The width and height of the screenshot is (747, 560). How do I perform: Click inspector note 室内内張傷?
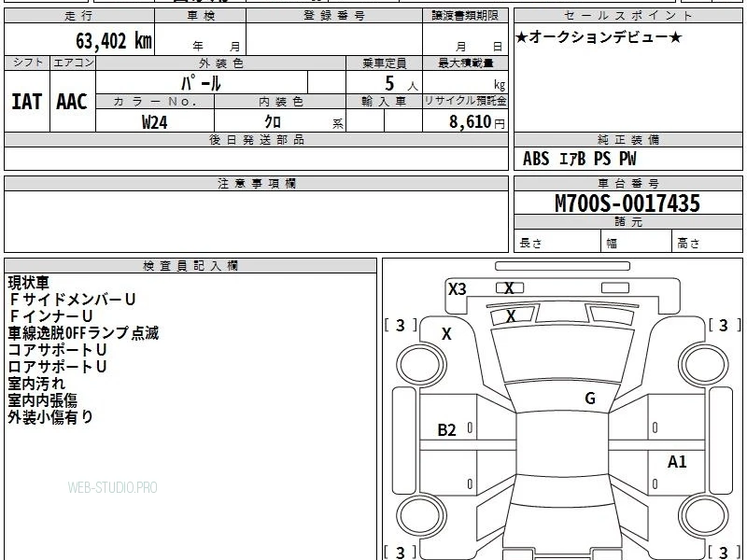[x=42, y=400]
